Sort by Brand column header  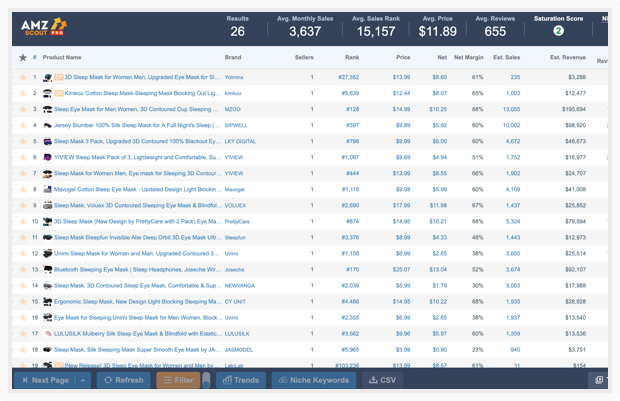point(233,57)
